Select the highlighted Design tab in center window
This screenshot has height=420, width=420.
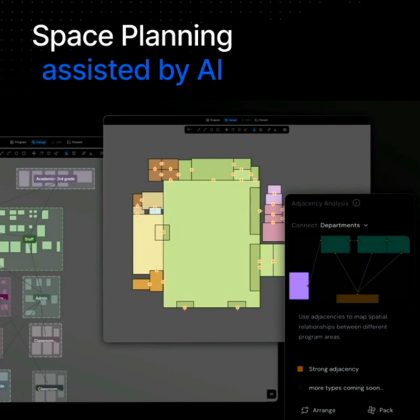click(x=231, y=120)
